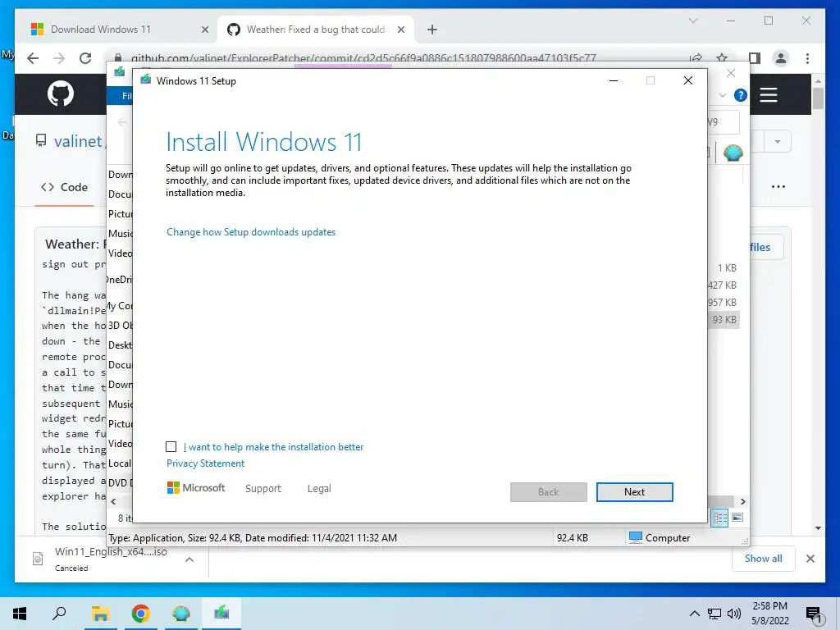
Task: Open File Explorer from the taskbar
Action: point(100,614)
